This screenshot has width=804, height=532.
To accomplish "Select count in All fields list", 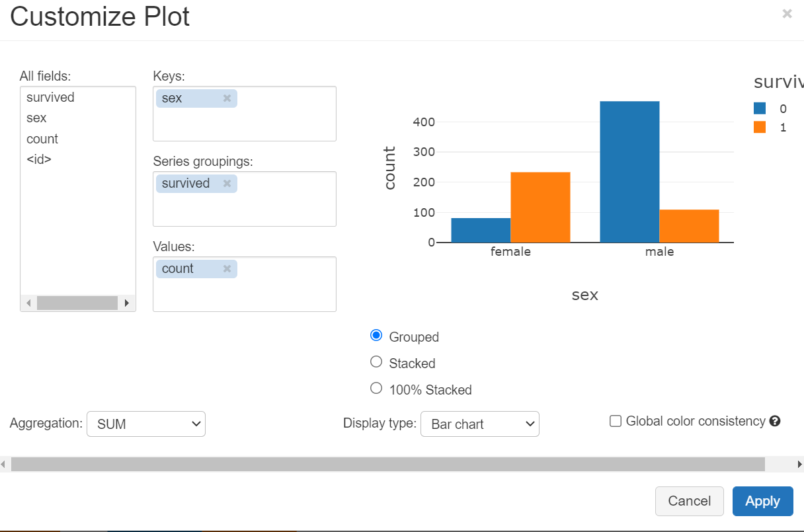I will coord(42,139).
